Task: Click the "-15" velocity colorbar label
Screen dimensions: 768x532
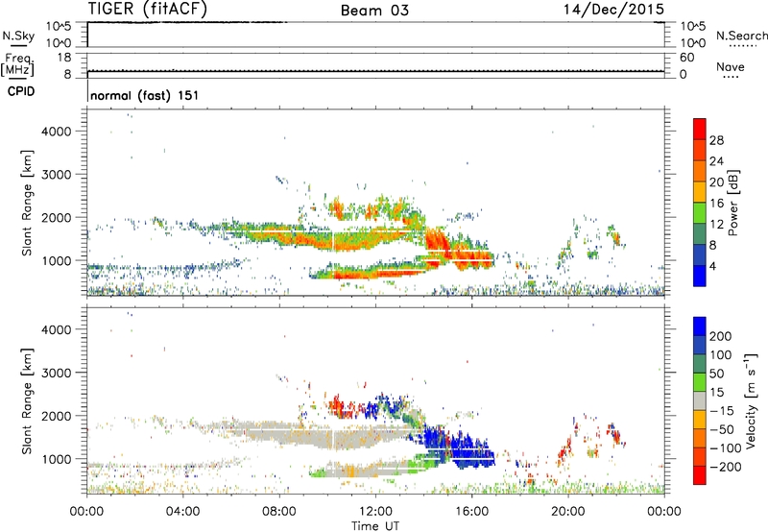Action: pos(722,411)
